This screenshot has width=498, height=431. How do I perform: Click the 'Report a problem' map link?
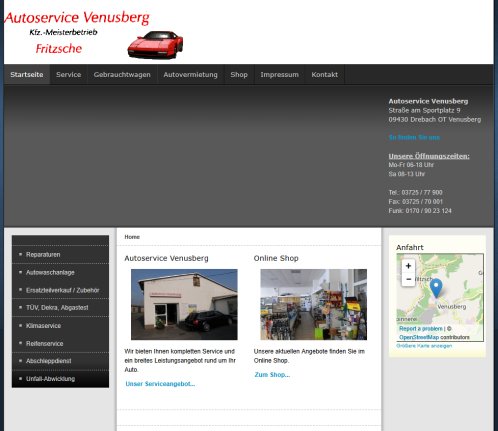point(421,329)
